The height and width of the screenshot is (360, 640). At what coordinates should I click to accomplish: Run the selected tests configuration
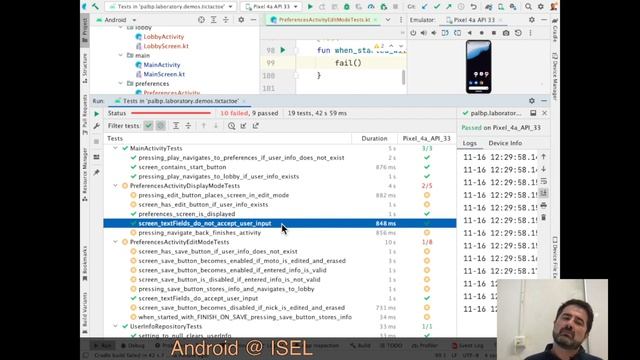310,7
